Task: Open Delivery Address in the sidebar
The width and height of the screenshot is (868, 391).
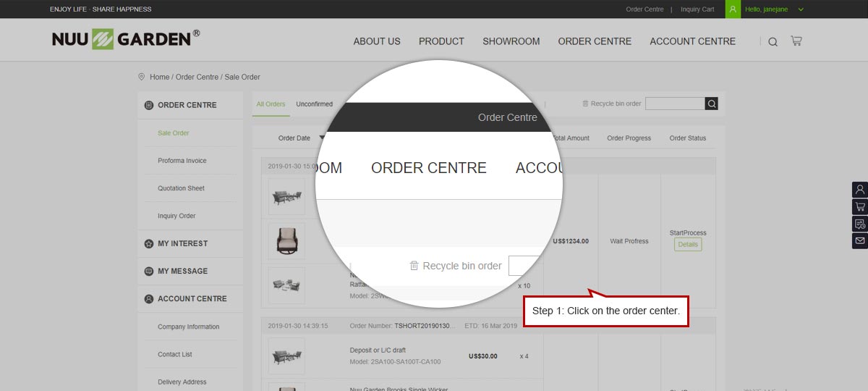Action: pos(182,382)
